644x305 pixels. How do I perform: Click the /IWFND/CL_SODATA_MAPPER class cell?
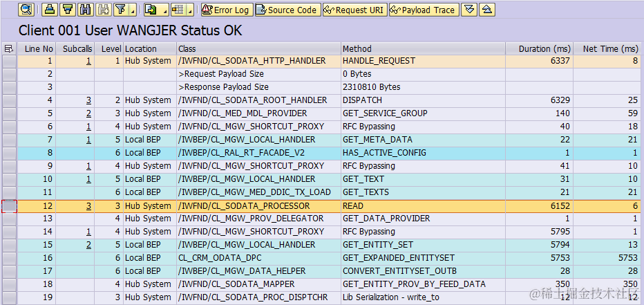(258, 284)
